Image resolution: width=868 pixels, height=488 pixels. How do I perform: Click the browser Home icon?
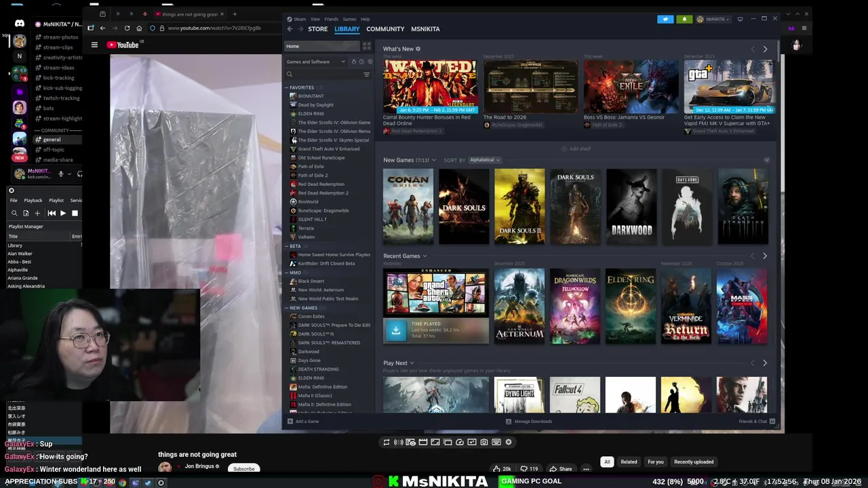pyautogui.click(x=139, y=28)
